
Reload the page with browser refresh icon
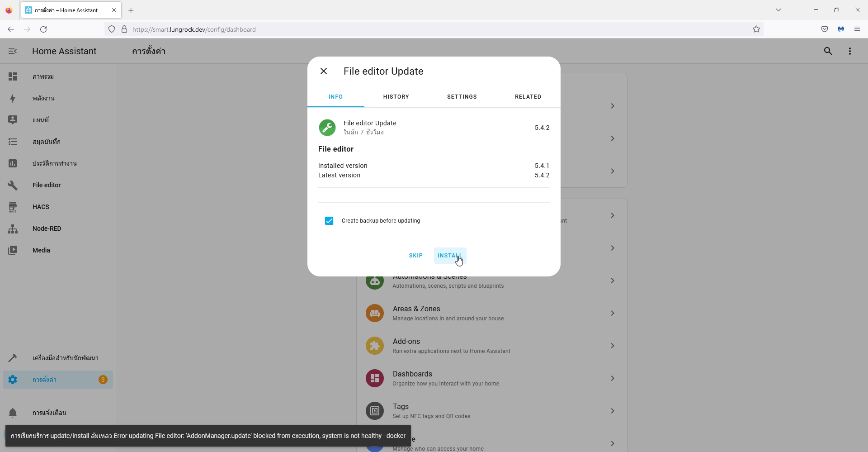[43, 29]
